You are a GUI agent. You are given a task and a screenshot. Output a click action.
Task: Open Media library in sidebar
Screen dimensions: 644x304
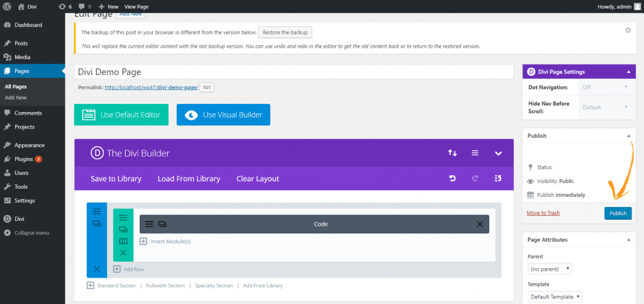pyautogui.click(x=22, y=57)
